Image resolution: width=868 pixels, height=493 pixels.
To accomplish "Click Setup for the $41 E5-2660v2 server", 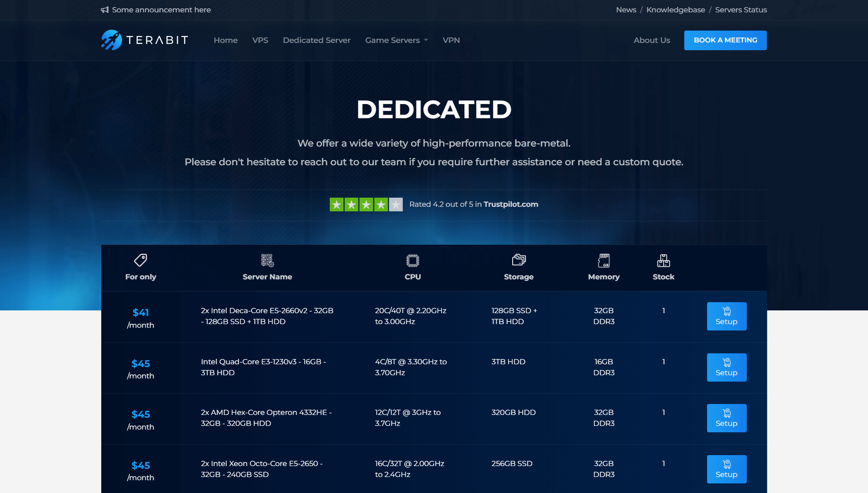I will coord(726,316).
